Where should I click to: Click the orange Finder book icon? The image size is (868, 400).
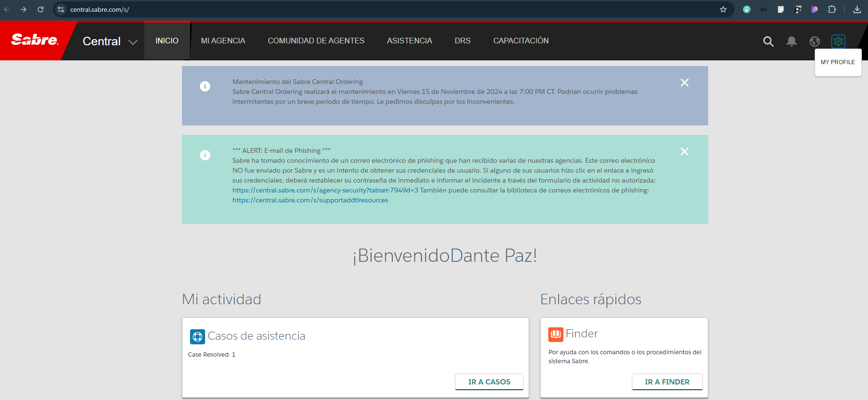pos(555,334)
